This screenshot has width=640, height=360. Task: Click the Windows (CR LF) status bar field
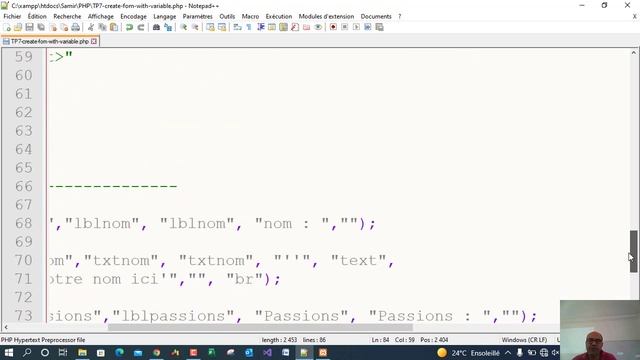coord(524,340)
